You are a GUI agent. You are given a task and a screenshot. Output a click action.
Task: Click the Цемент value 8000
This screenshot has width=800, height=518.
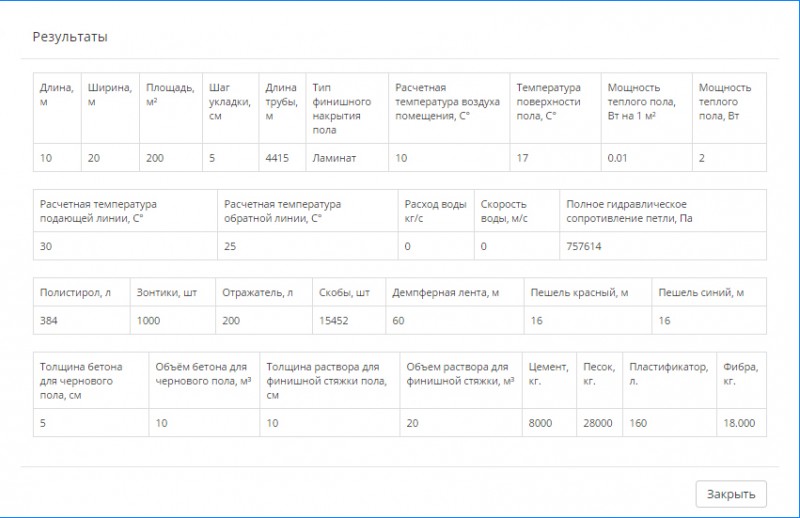tap(540, 423)
